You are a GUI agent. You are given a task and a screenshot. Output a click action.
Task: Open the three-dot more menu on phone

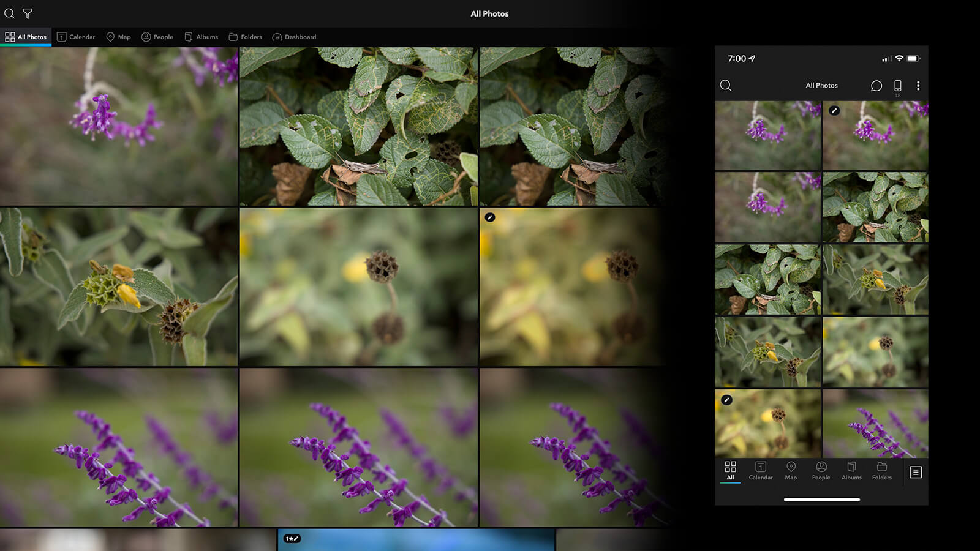point(918,86)
